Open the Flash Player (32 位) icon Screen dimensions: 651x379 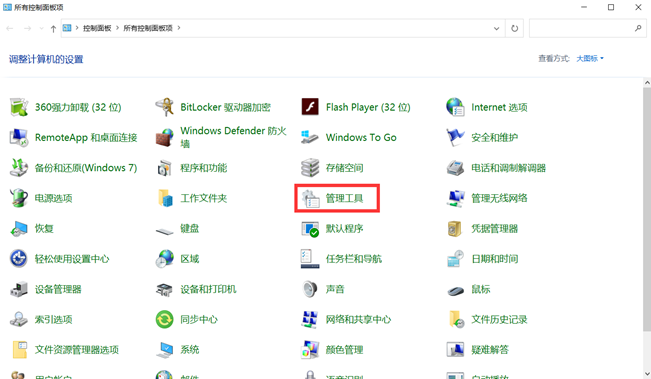click(310, 107)
